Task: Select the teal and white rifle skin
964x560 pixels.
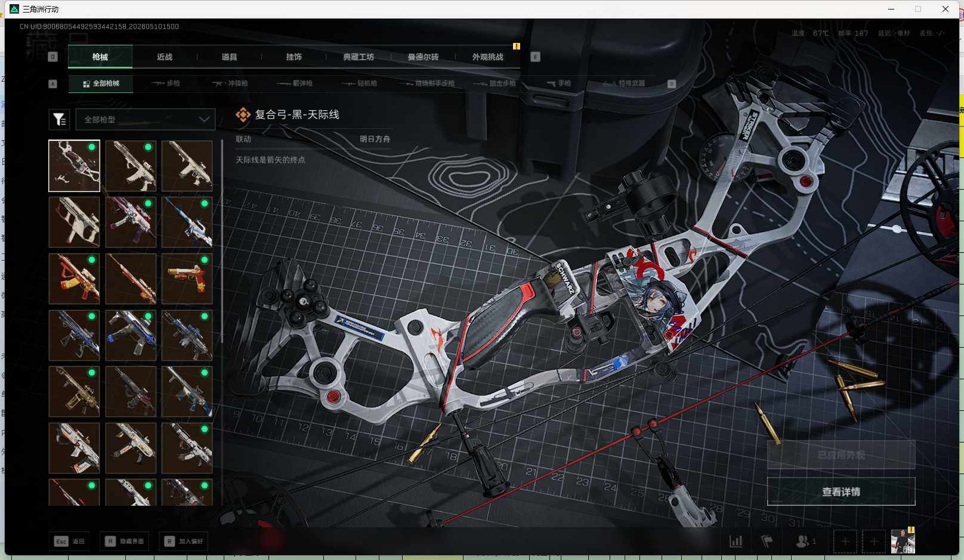Action: coord(187,391)
